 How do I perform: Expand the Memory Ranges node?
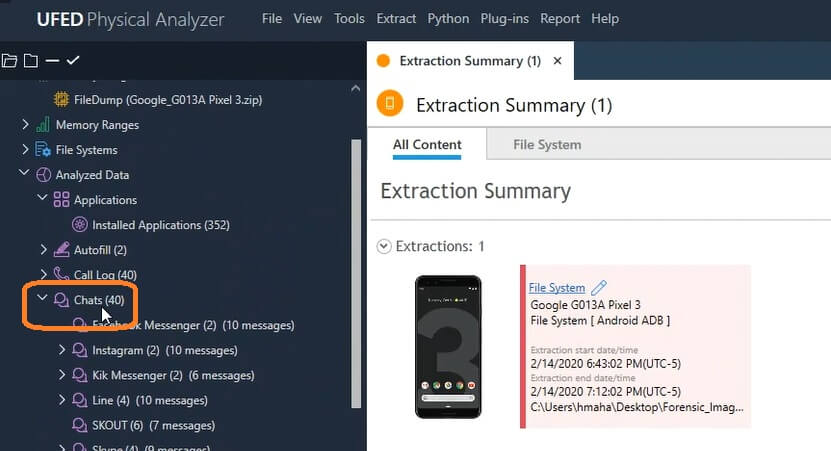click(25, 124)
